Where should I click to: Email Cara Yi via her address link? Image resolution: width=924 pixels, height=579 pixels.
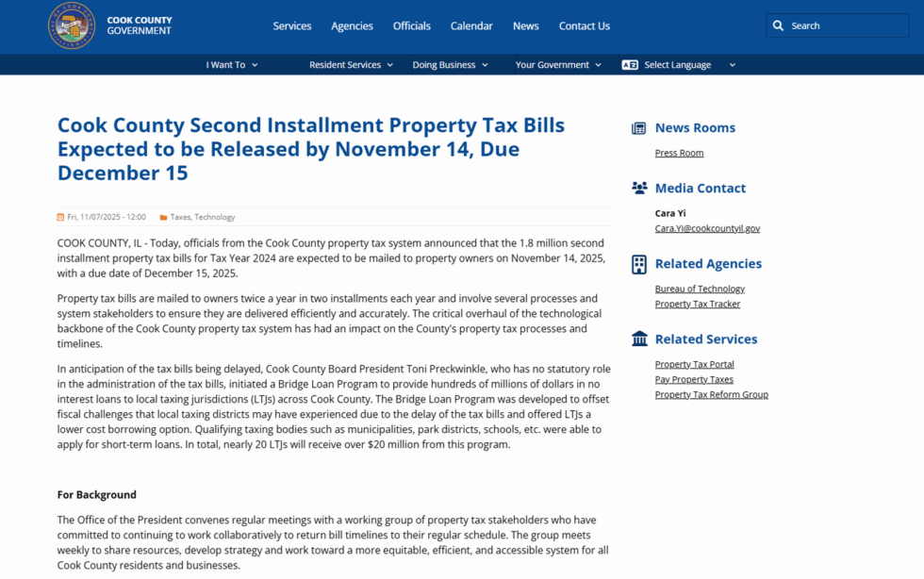point(707,227)
